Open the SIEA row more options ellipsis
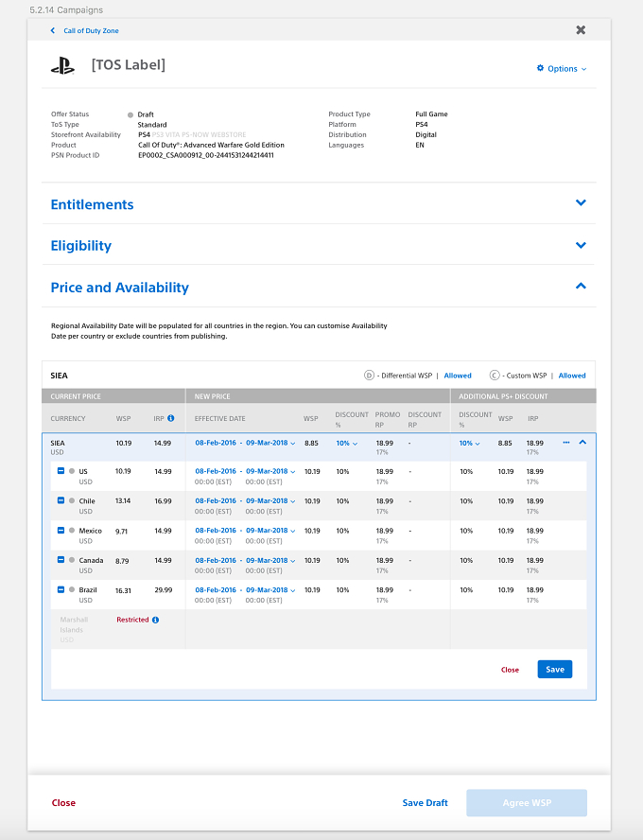 point(565,443)
